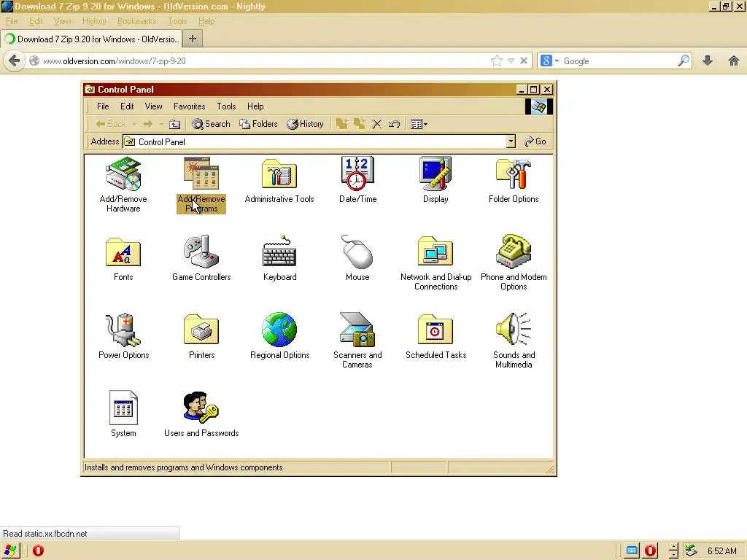
Task: Click Control Panel Back button
Action: (111, 124)
